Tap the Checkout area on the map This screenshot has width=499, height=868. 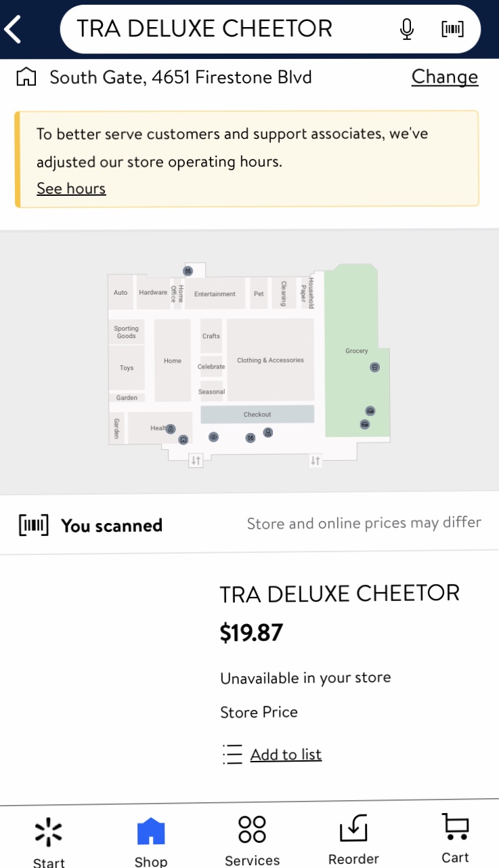257,414
